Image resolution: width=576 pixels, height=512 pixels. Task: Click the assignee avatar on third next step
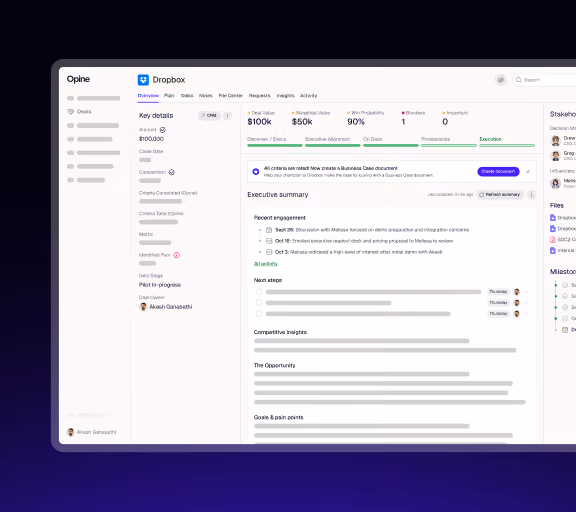pos(516,314)
